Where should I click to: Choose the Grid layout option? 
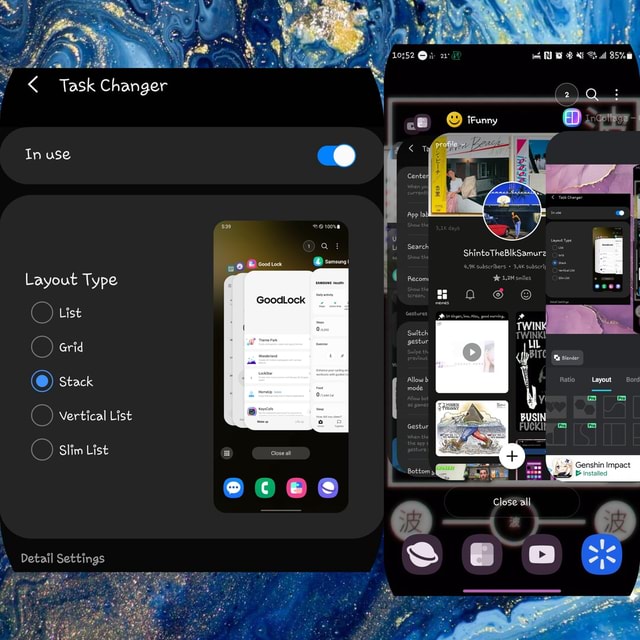[42, 347]
